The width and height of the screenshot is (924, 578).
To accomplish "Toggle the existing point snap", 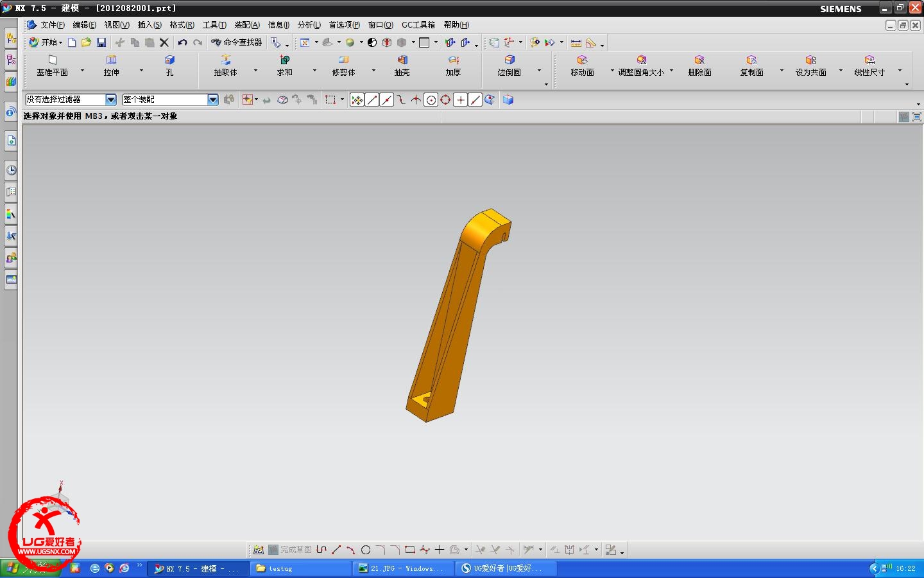I will pos(461,100).
